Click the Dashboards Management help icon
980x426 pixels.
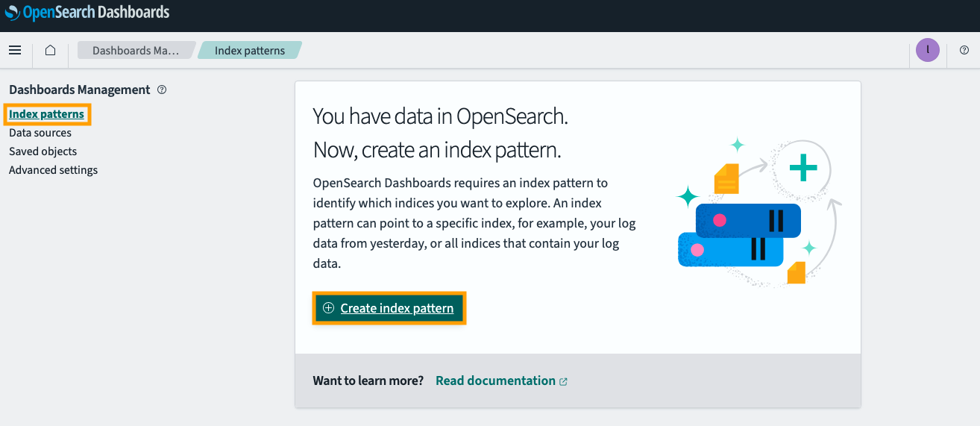[162, 90]
